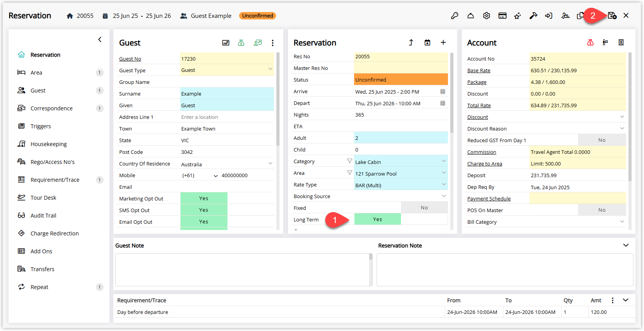
Task: Click the check-in arrow icon
Action: pos(549,16)
